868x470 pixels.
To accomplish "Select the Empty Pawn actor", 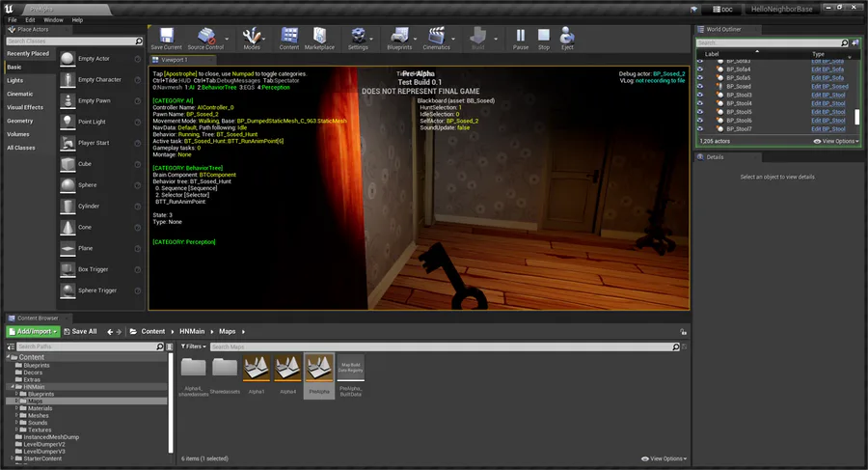I will coord(99,101).
